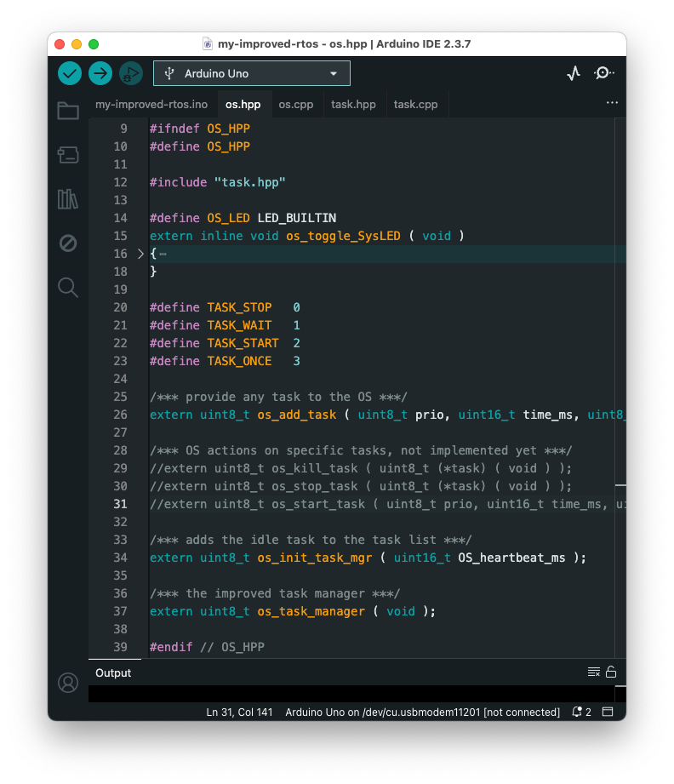Click board port status 'Arduino Uno on /dev/cu.usbmodem11201'
Image resolution: width=674 pixels, height=784 pixels.
point(422,712)
